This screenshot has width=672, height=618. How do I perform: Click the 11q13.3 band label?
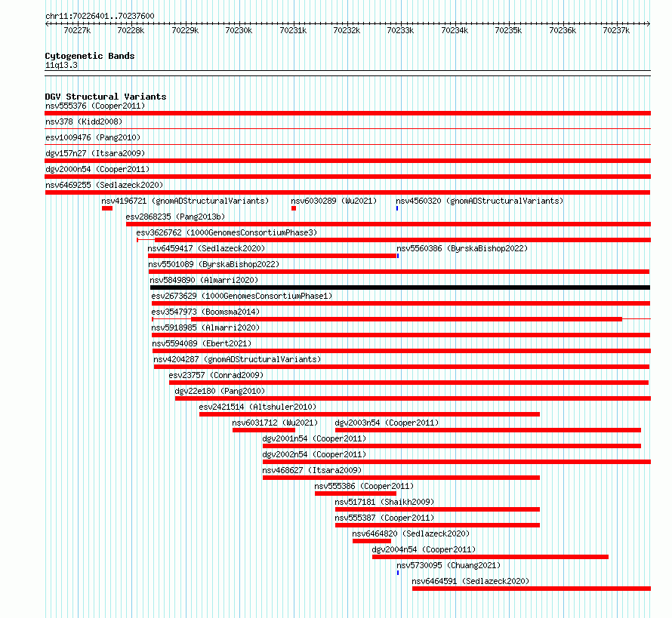click(61, 65)
